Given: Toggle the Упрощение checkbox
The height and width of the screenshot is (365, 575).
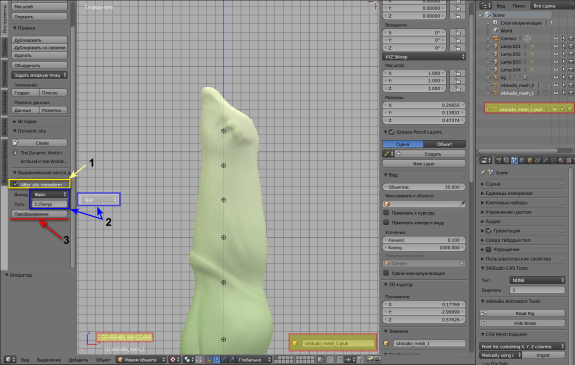Looking at the screenshot, I should point(488,249).
